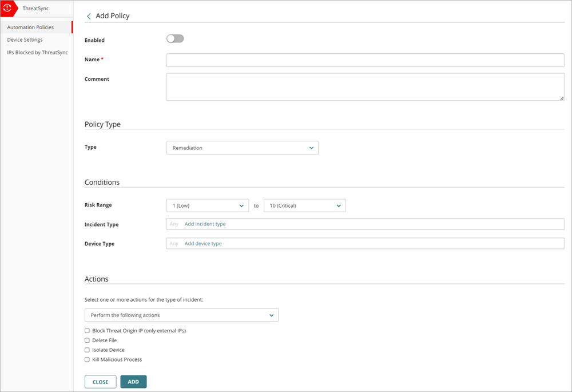572x392 pixels.
Task: Click the CLOSE button
Action: click(x=100, y=381)
